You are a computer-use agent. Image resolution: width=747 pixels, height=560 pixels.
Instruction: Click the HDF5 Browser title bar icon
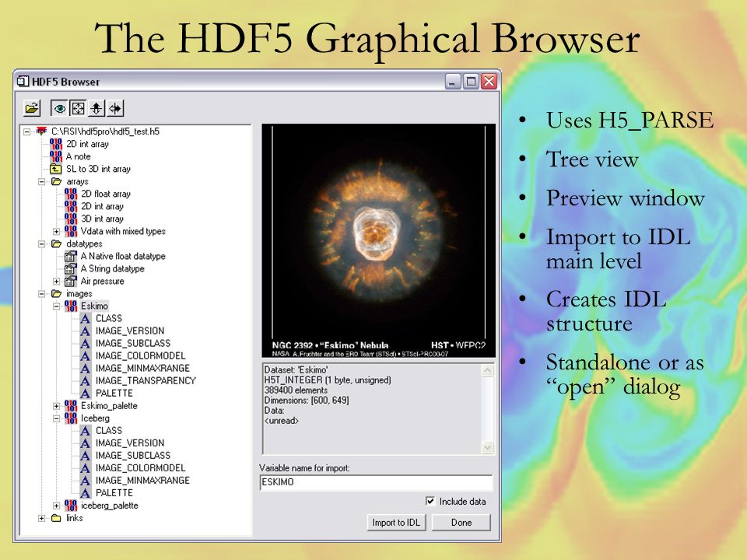click(23, 81)
